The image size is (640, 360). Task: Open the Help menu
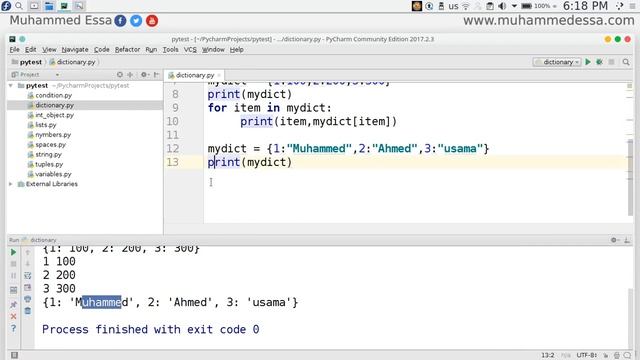click(x=236, y=49)
